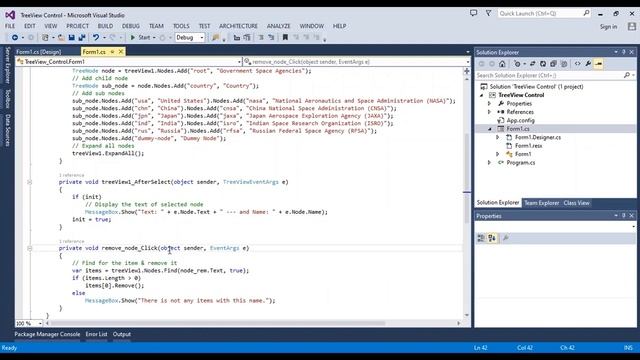
Task: Switch to the Team Explorer tab
Action: tap(541, 203)
